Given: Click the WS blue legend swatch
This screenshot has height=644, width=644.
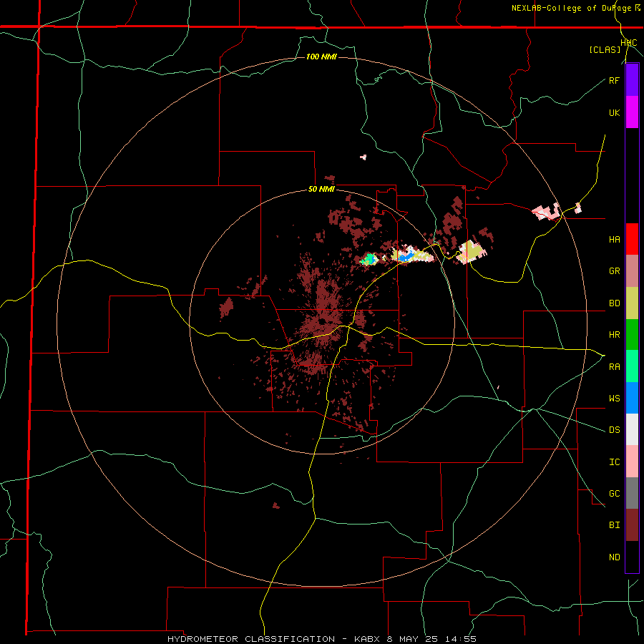Looking at the screenshot, I should coord(632,398).
